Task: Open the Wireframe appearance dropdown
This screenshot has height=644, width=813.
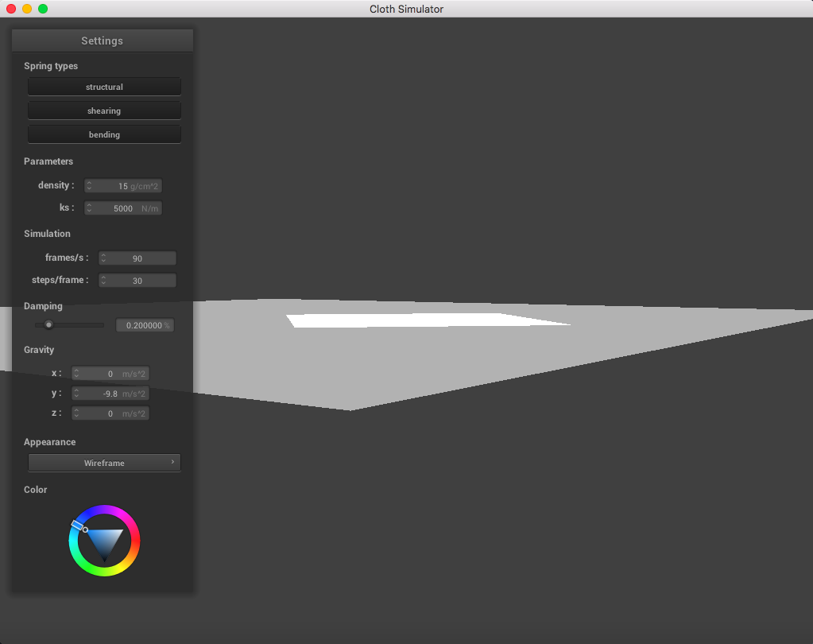Action: pyautogui.click(x=104, y=463)
